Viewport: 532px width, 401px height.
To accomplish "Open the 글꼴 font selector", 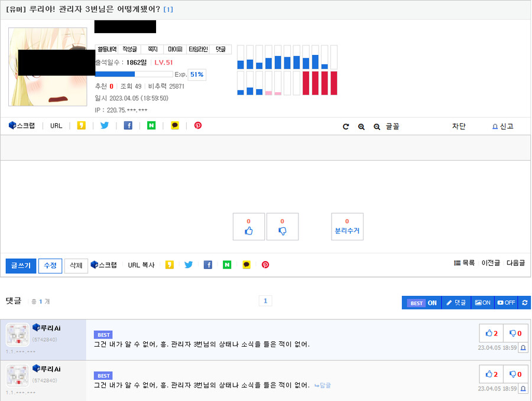I will pos(392,126).
